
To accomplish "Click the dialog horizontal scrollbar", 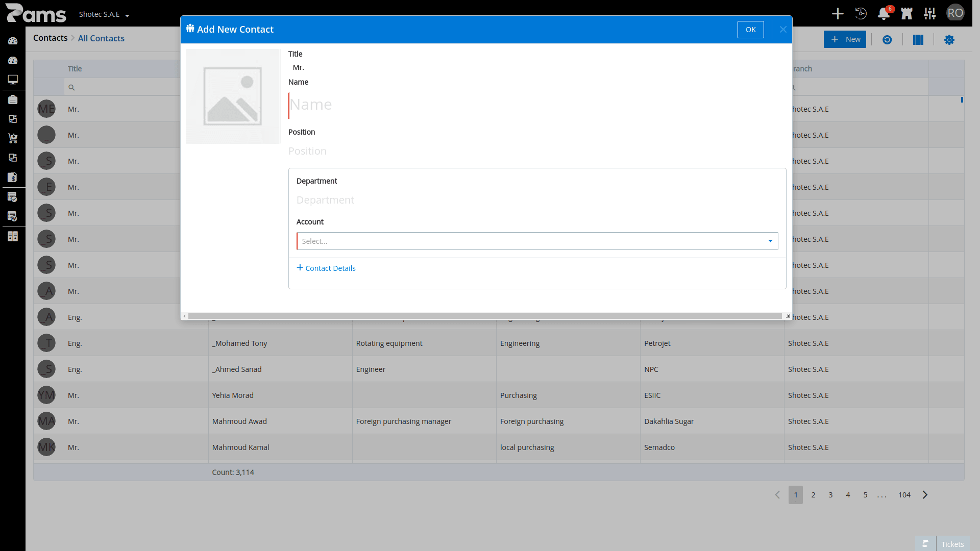I will pos(485,316).
